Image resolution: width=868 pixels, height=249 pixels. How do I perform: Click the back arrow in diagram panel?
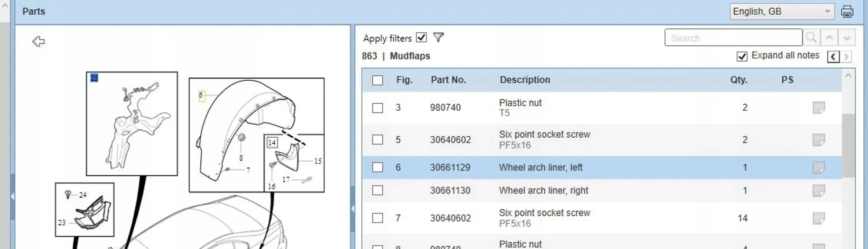(39, 42)
